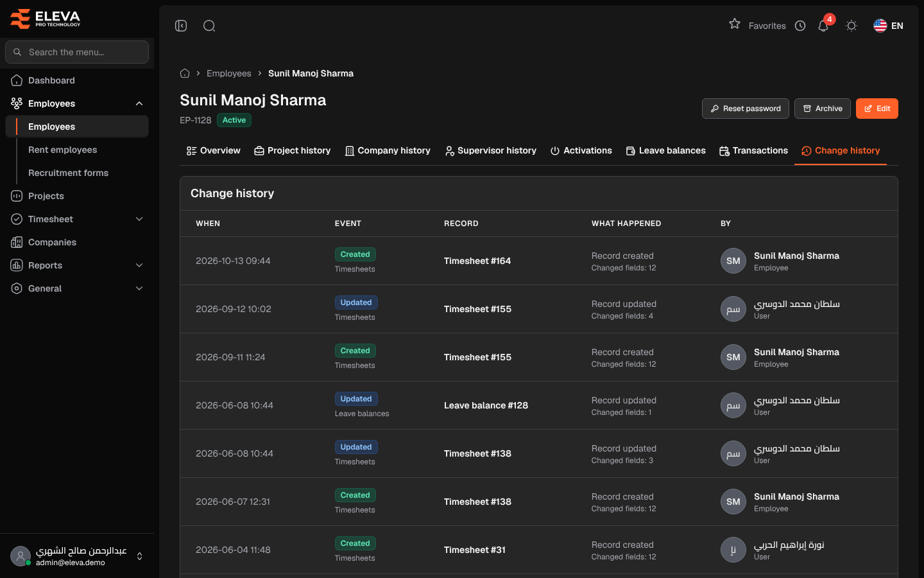The width and height of the screenshot is (924, 578).
Task: Expand the General sidebar group
Action: click(x=77, y=288)
